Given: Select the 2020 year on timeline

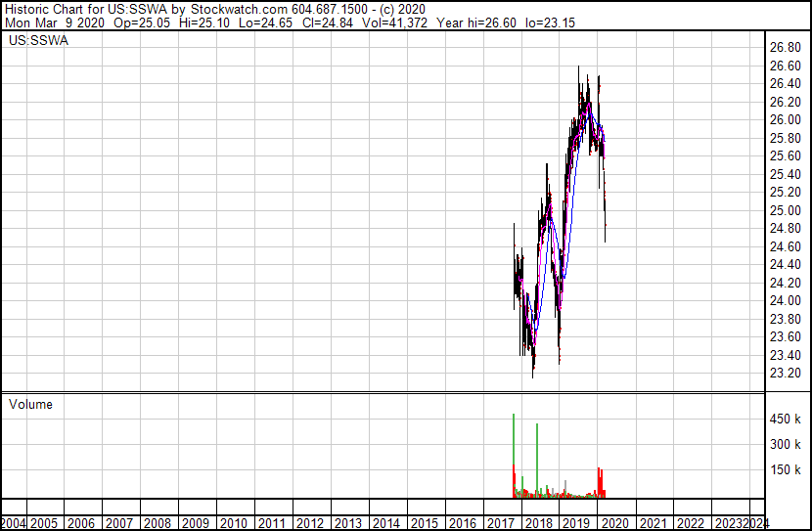Looking at the screenshot, I should coord(614,523).
